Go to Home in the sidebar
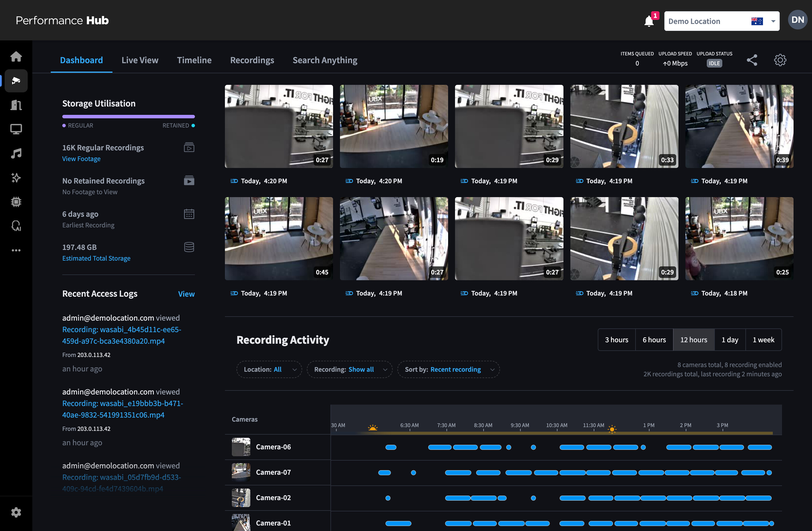This screenshot has height=531, width=812. click(x=16, y=56)
